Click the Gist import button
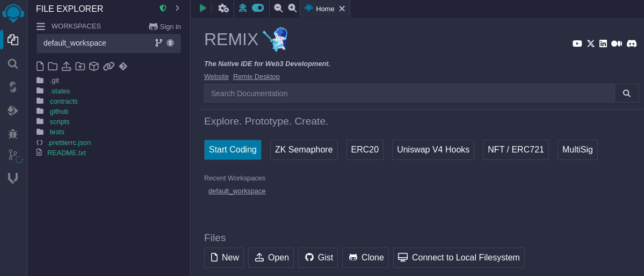The image size is (644, 276). (318, 258)
